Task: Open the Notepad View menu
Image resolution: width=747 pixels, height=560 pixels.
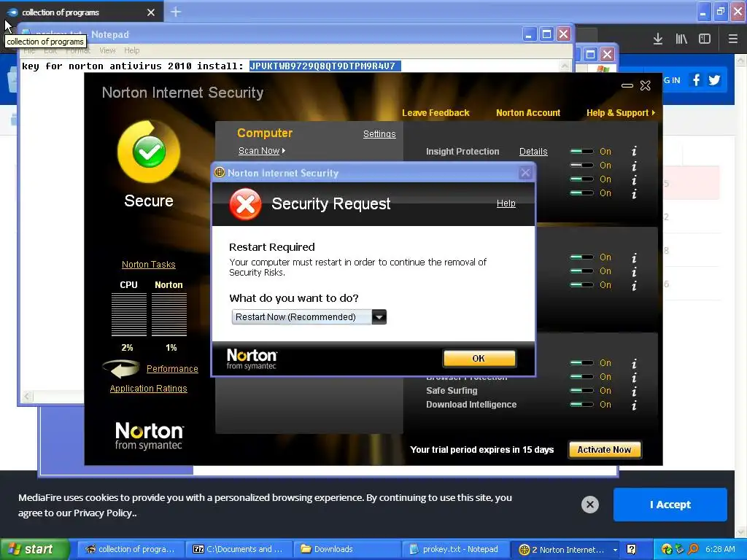Action: coord(107,50)
